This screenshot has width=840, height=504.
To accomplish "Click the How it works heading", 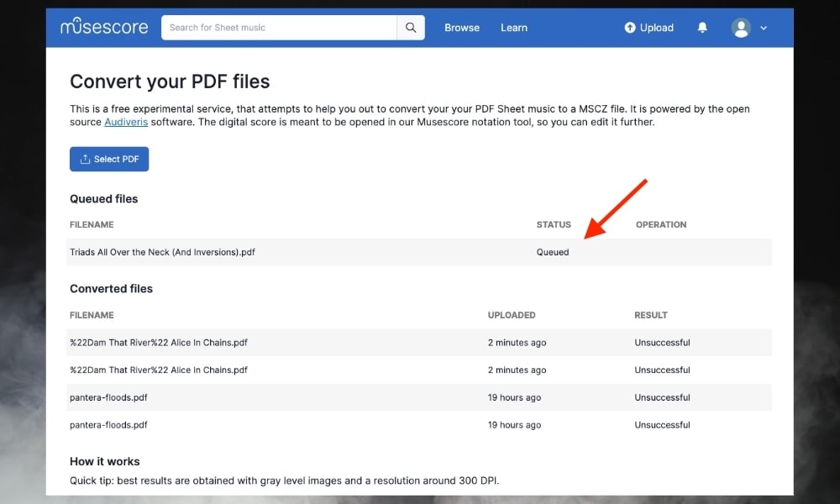I will 105,462.
